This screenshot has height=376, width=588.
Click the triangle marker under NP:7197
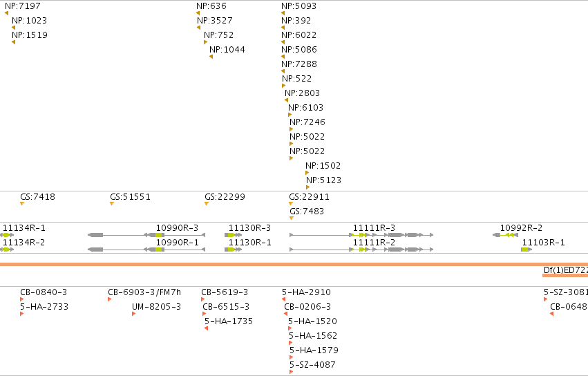6,13
